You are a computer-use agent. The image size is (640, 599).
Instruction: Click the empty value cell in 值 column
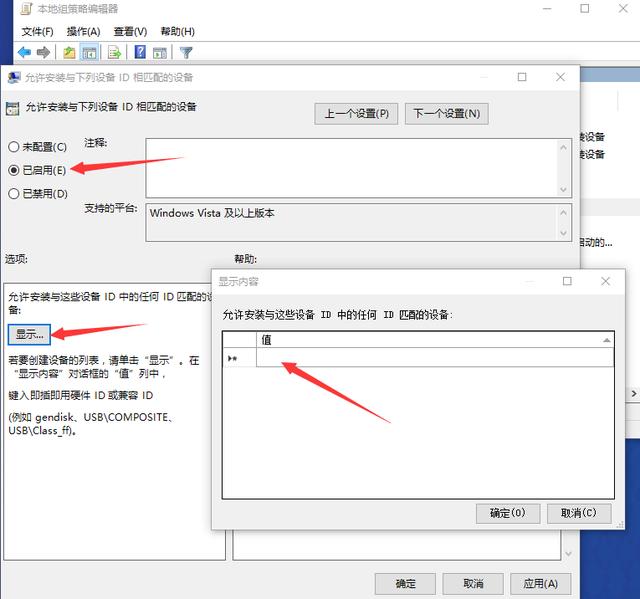(435, 358)
